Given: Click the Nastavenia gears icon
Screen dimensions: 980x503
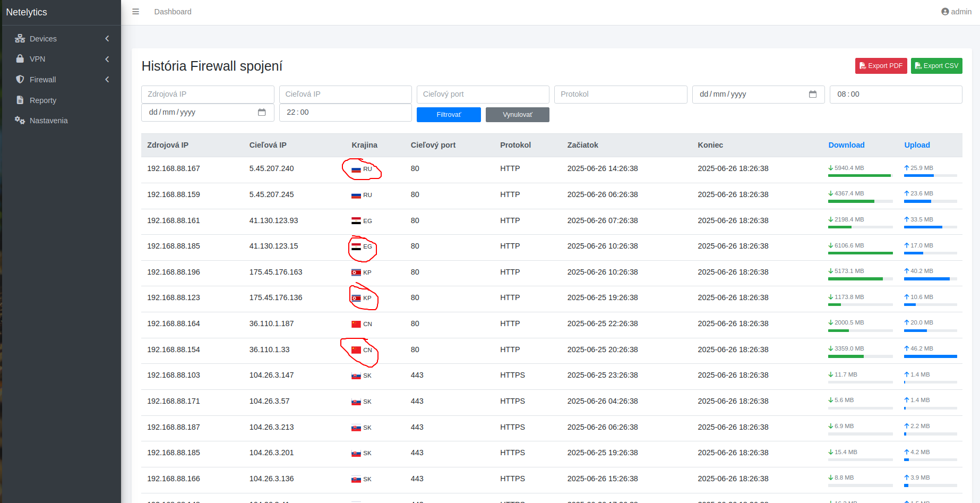Looking at the screenshot, I should pyautogui.click(x=20, y=121).
